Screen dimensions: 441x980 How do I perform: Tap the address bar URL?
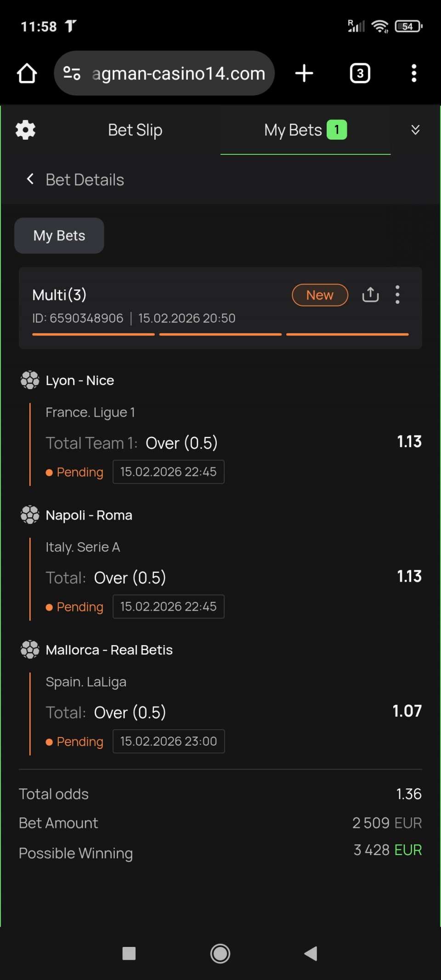click(178, 74)
